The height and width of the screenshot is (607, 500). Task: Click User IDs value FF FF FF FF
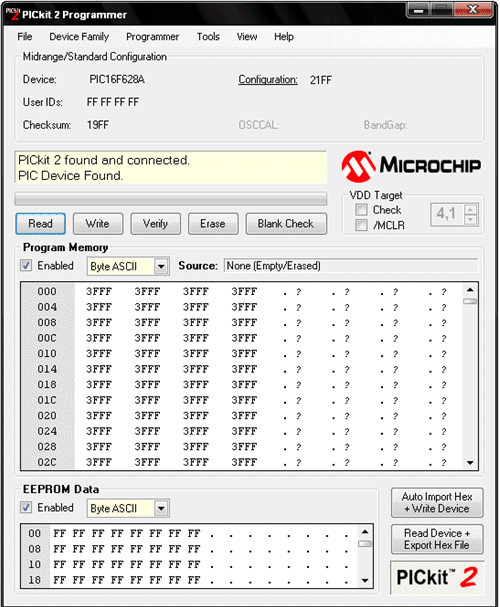(x=113, y=102)
